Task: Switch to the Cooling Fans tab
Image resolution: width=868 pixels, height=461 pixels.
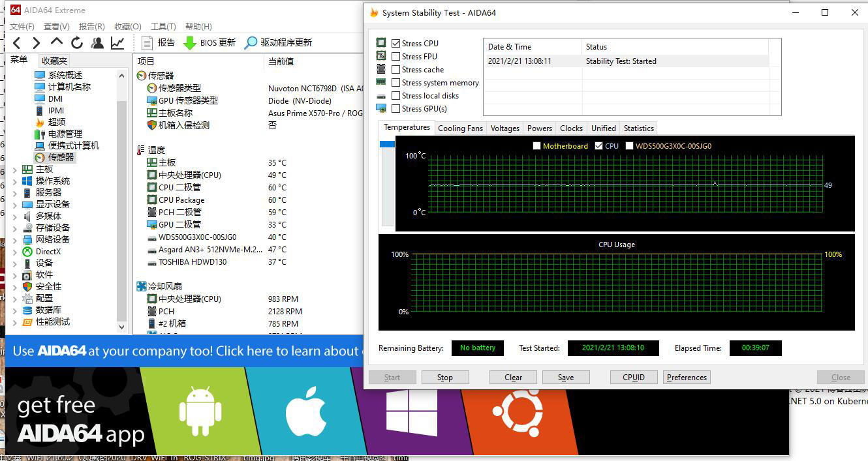Action: pyautogui.click(x=460, y=128)
